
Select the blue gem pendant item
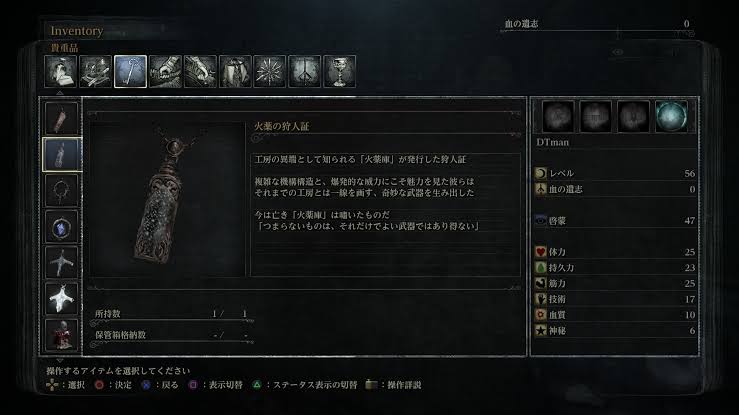61,227
